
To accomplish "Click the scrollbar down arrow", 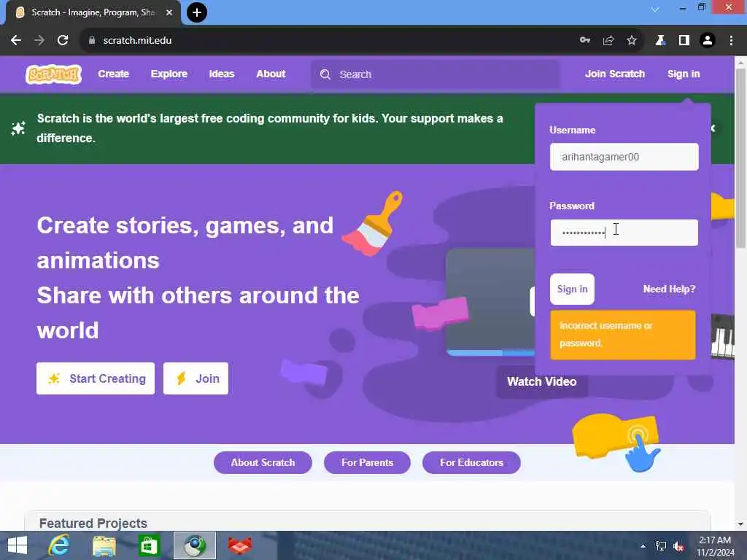I will coord(740,525).
